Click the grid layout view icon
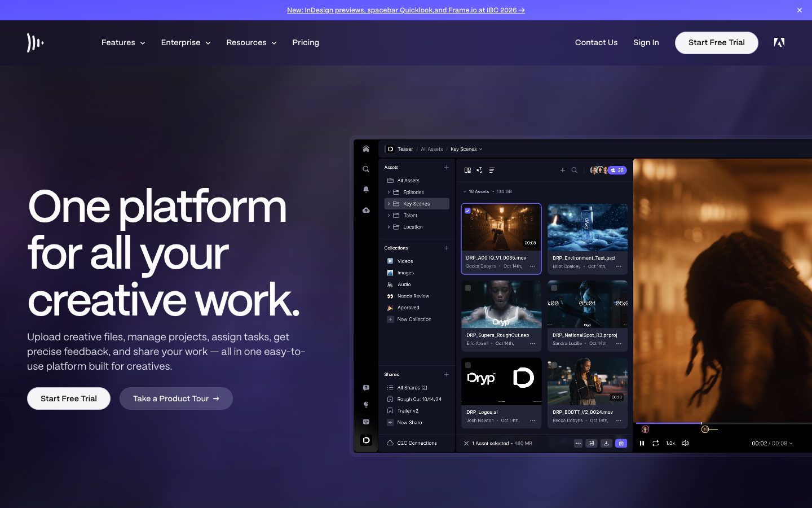This screenshot has height=508, width=812. [467, 170]
